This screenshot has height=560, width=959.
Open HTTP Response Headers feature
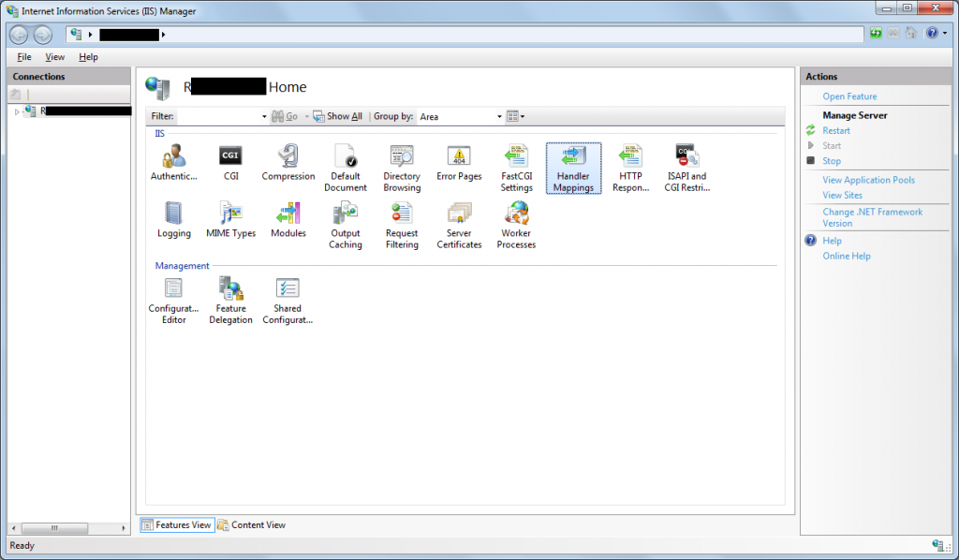point(630,169)
